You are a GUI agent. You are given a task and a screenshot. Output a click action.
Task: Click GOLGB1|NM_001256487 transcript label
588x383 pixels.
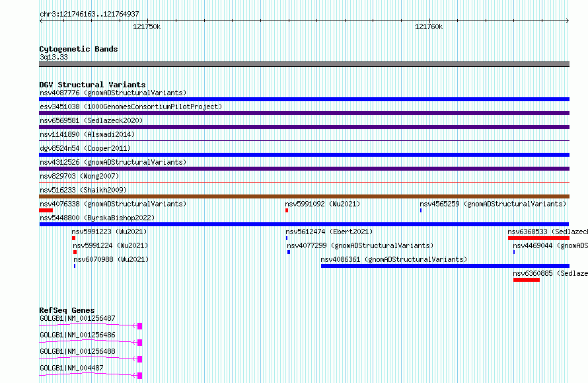click(x=77, y=318)
